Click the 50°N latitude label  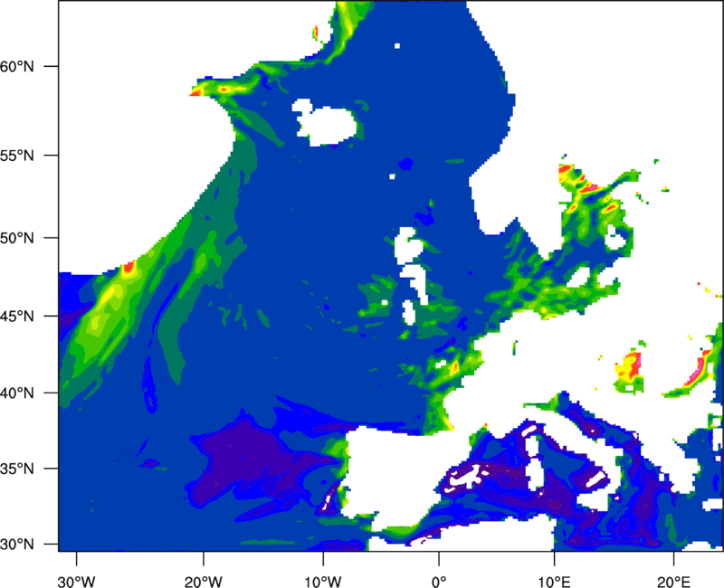17,238
